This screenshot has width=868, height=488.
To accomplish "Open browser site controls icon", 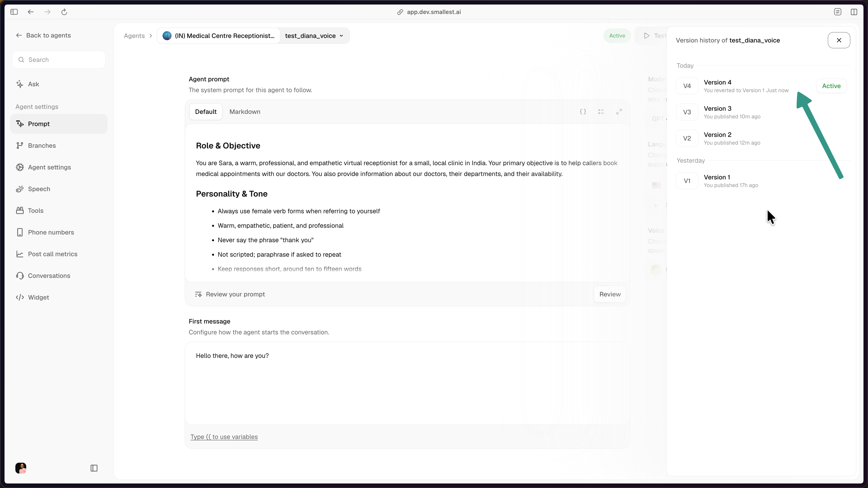I will pos(838,12).
